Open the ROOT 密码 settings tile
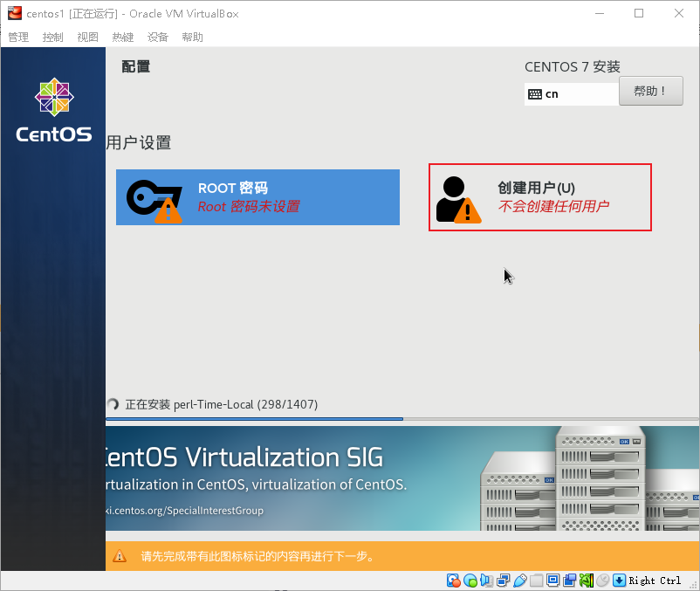This screenshot has height=591, width=700. (x=257, y=197)
